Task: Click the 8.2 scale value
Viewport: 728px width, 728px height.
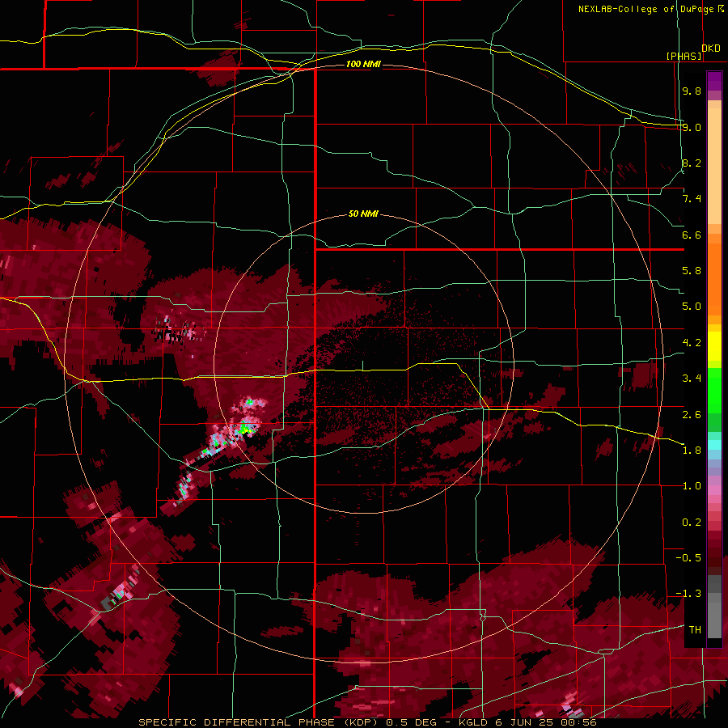Action: point(692,163)
